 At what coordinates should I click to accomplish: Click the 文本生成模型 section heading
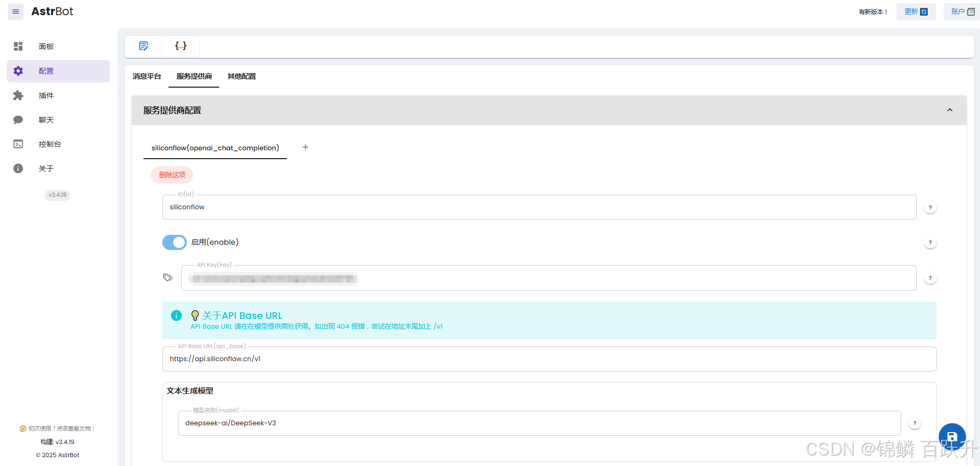[x=190, y=391]
